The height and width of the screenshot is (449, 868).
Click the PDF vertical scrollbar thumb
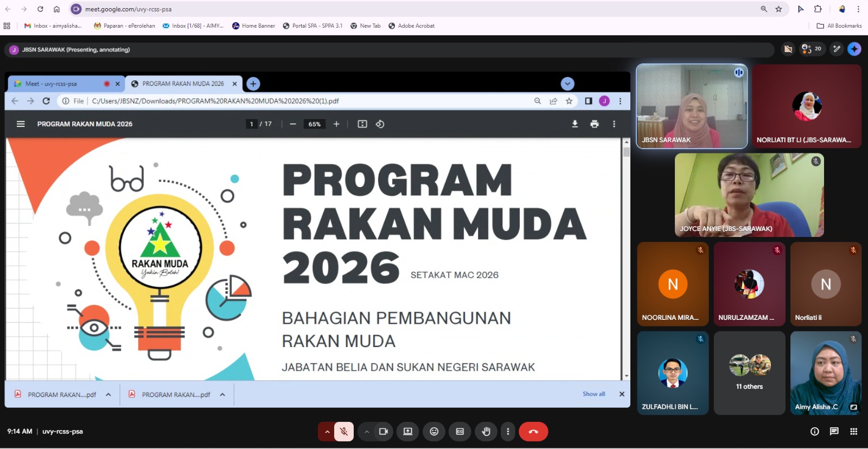click(x=627, y=152)
